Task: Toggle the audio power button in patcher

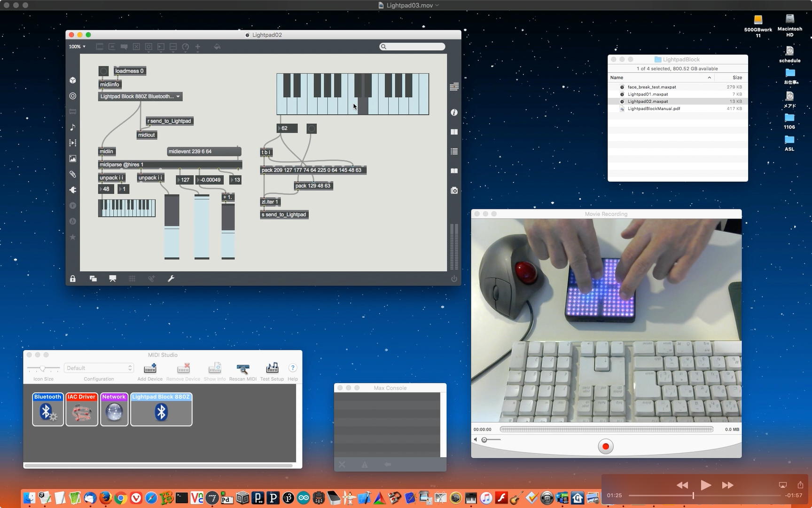Action: [x=454, y=279]
